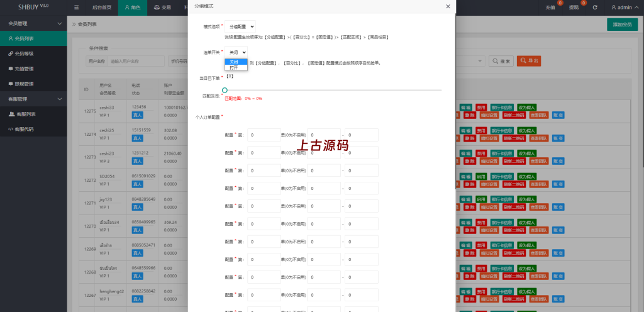This screenshot has height=312, width=644.
Task: Click the 匹配区间 slider track
Action: click(333, 90)
